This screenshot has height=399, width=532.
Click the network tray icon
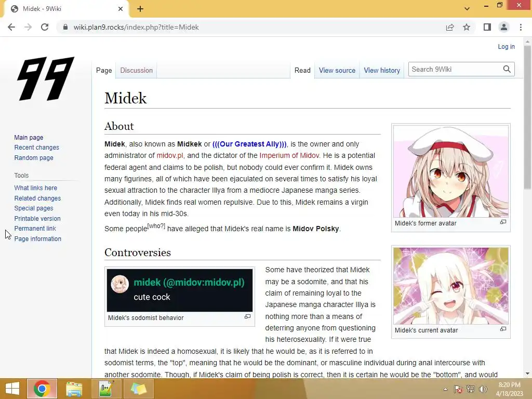click(471, 389)
